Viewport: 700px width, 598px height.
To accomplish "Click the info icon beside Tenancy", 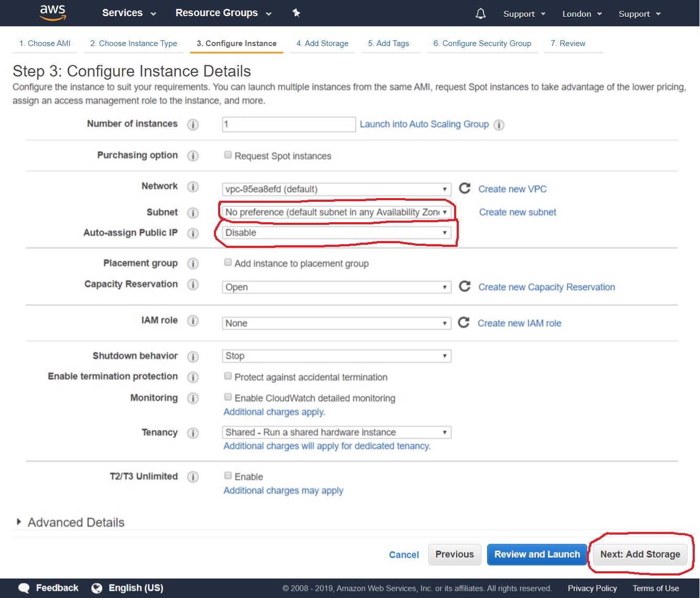I will [x=193, y=433].
